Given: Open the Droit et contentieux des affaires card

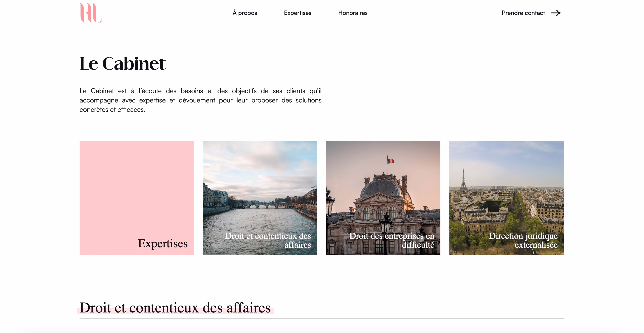Looking at the screenshot, I should pyautogui.click(x=260, y=198).
